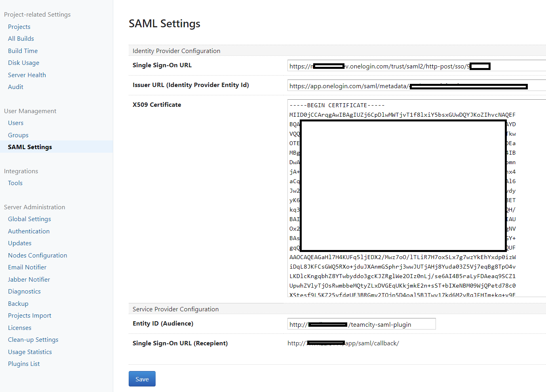Open Licenses page
Viewport: 546px width, 392px height.
click(20, 328)
